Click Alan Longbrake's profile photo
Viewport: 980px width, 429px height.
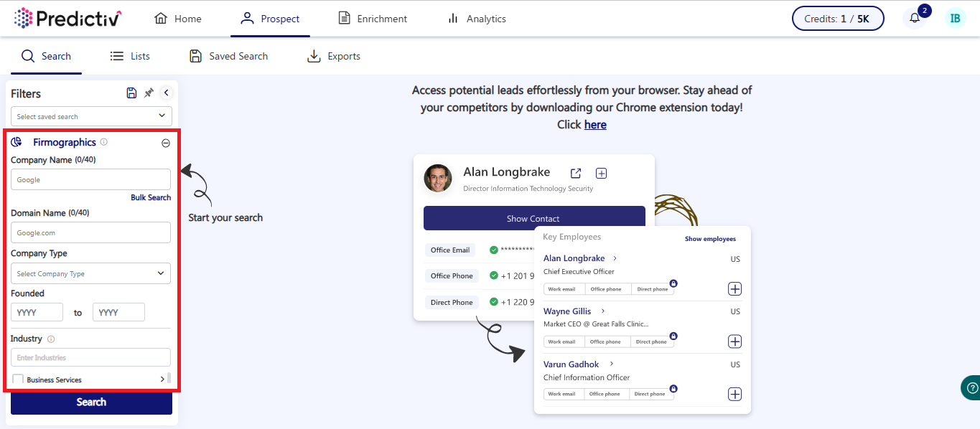pos(438,179)
